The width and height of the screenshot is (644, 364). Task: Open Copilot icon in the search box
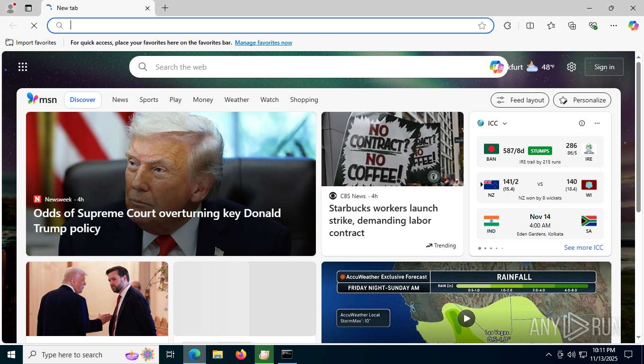click(496, 67)
